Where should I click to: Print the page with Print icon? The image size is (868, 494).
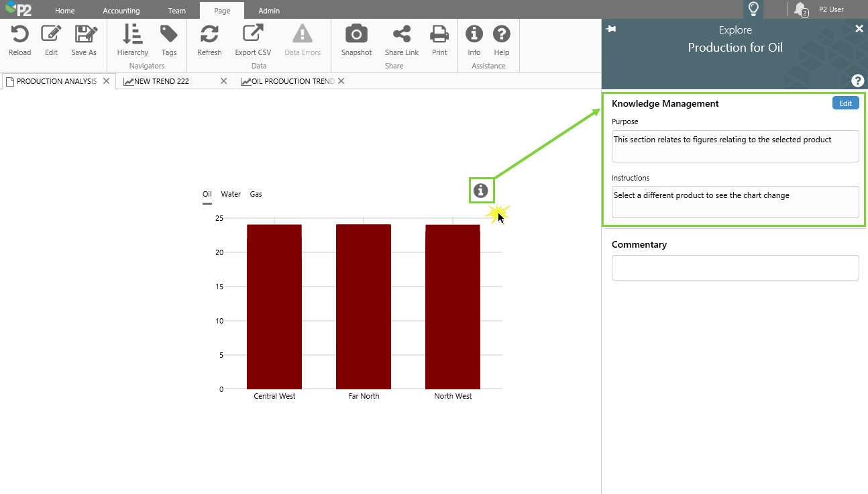pos(439,35)
